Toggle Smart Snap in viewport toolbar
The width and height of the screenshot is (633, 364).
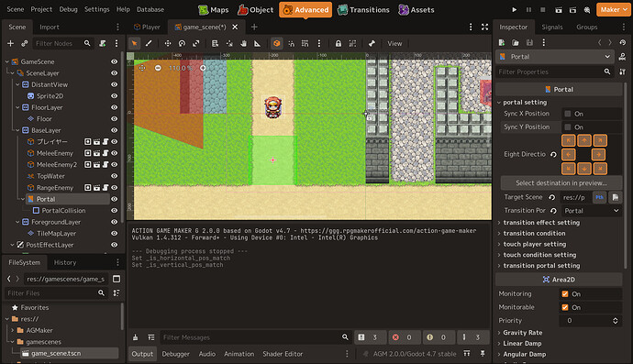point(291,44)
